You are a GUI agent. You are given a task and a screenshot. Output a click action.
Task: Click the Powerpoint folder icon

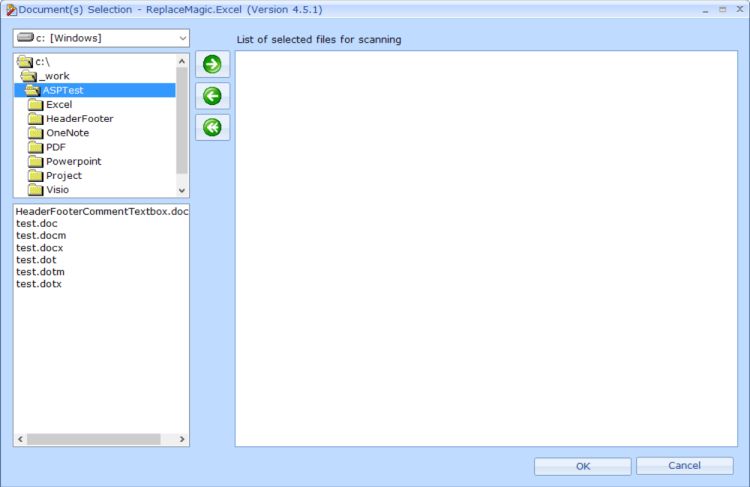click(35, 161)
